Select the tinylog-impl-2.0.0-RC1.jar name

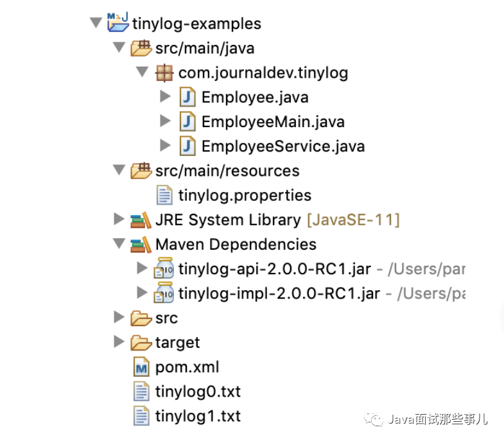click(279, 293)
